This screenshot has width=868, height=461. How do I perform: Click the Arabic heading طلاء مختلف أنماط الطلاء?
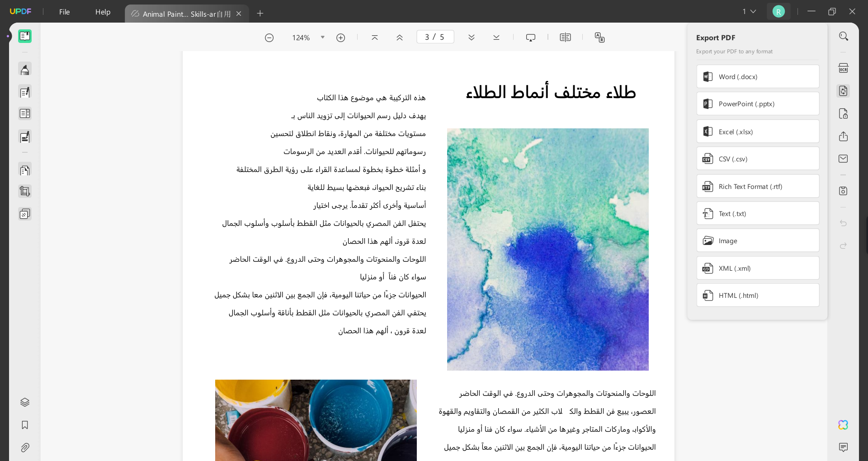(x=551, y=92)
